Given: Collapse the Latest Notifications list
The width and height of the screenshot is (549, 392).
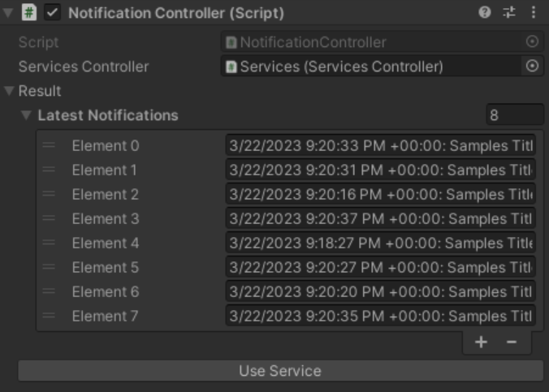Looking at the screenshot, I should 27,115.
